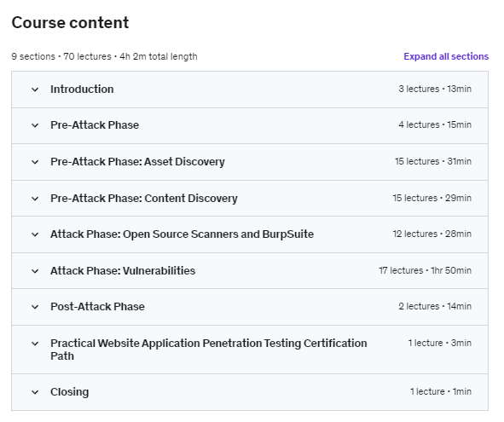The image size is (504, 422).
Task: Click the 3 lectures 13min label
Action: [435, 89]
